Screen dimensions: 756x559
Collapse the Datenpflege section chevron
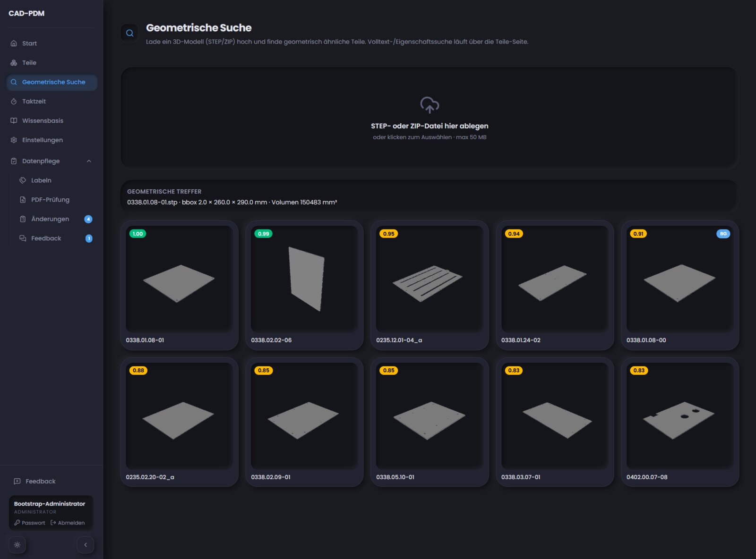point(89,161)
